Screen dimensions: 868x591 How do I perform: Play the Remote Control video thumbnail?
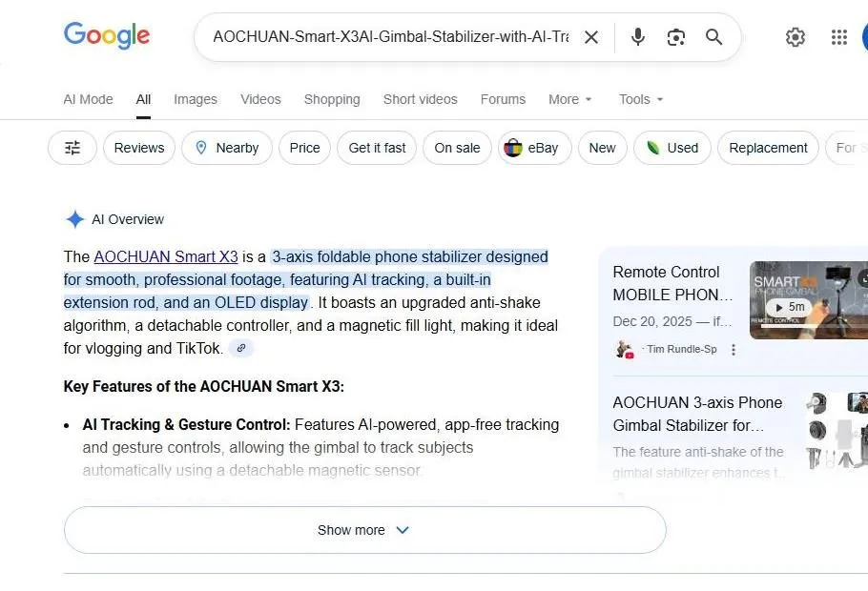click(808, 300)
